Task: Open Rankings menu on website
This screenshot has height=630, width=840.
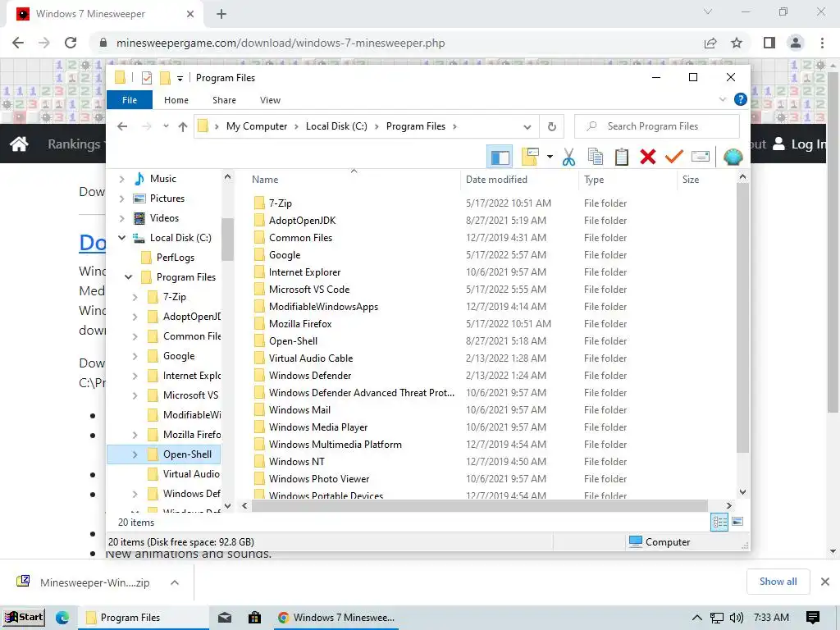Action: (x=75, y=144)
